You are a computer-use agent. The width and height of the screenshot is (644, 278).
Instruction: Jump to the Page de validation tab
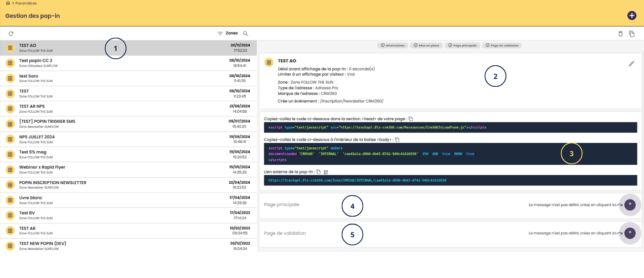click(502, 45)
